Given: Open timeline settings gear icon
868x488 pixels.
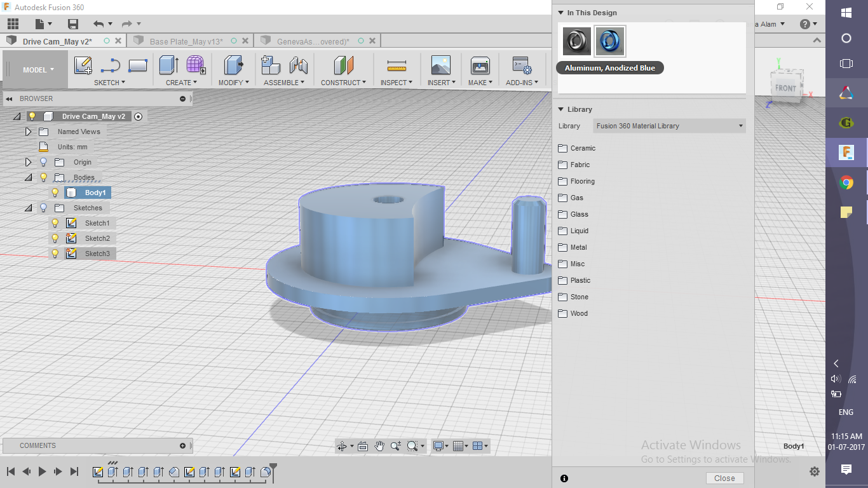Looking at the screenshot, I should pyautogui.click(x=815, y=471).
